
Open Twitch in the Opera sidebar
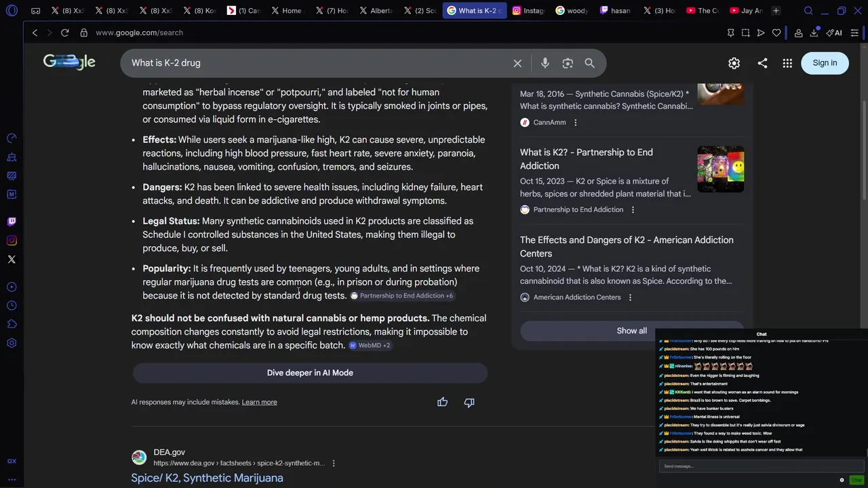pos(12,222)
